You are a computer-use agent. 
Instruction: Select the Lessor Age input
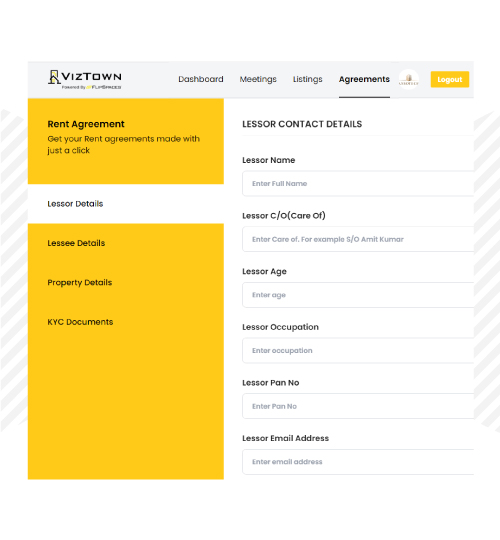pyautogui.click(x=358, y=295)
